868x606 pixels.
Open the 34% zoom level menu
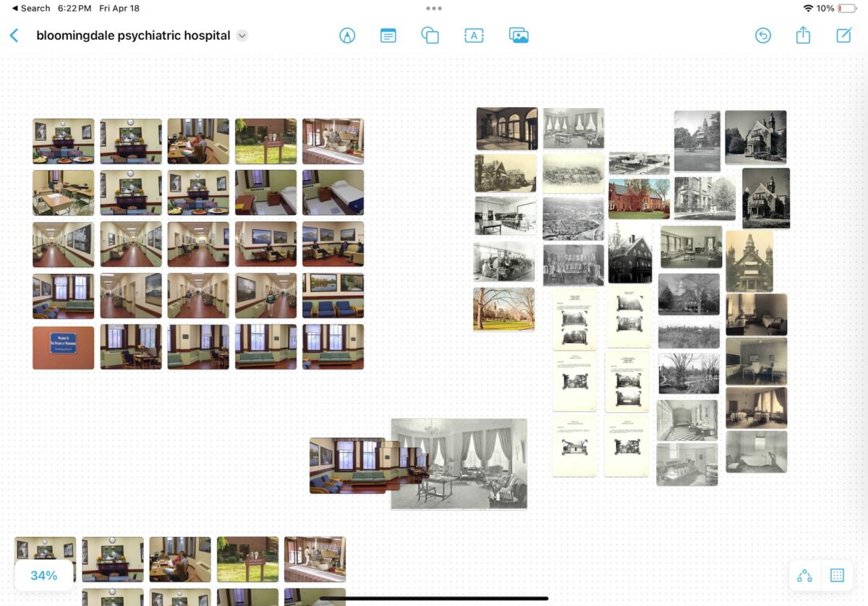tap(44, 576)
